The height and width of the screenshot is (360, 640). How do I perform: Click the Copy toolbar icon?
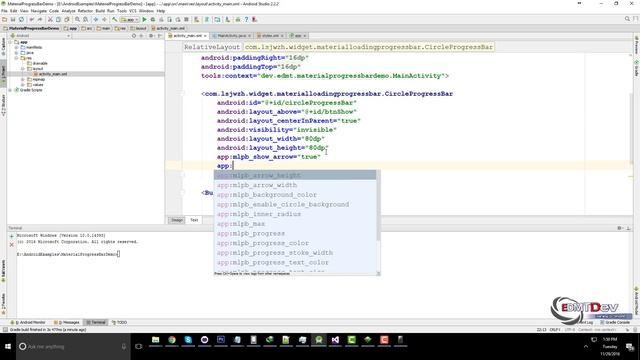(58, 20)
